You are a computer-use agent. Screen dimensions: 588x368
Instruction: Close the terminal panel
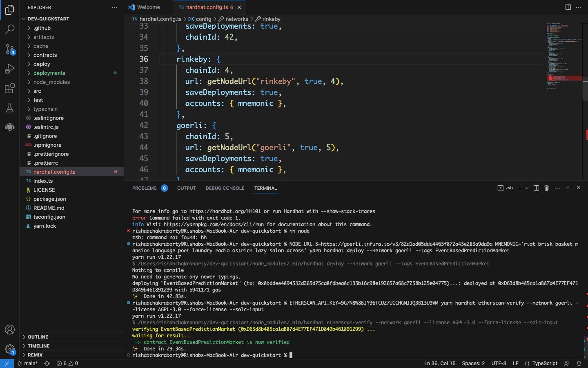[579, 188]
